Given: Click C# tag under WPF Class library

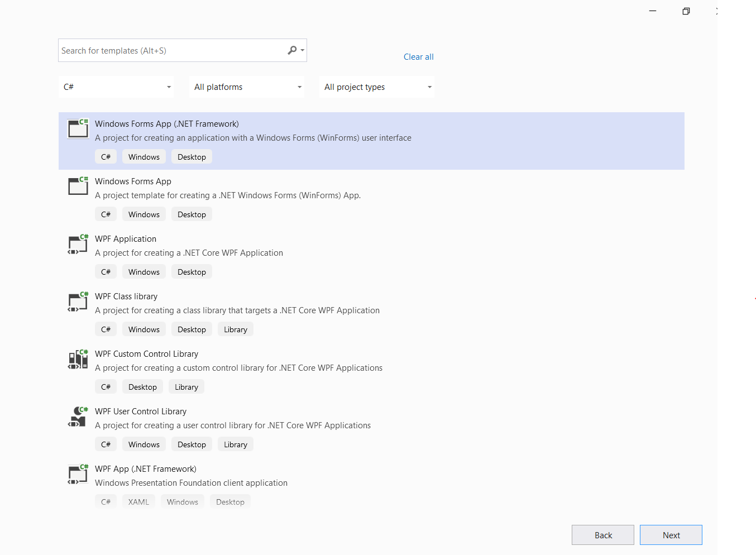Looking at the screenshot, I should (106, 329).
